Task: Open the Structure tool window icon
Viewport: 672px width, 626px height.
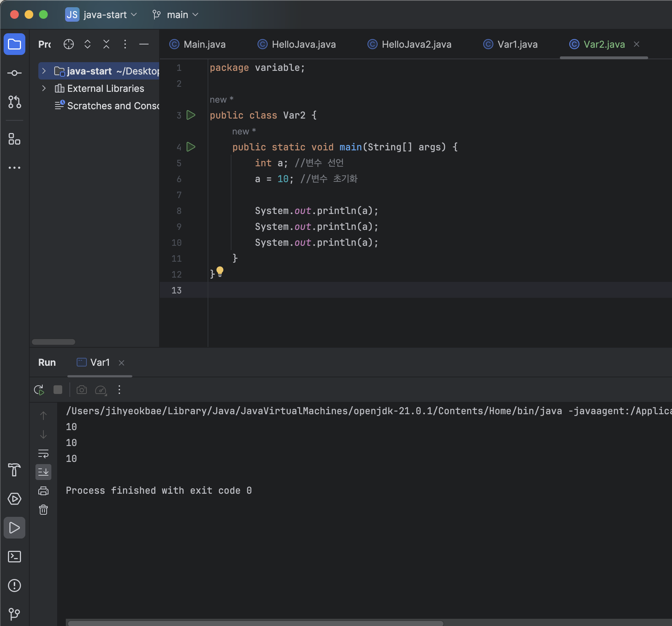Action: coord(14,139)
